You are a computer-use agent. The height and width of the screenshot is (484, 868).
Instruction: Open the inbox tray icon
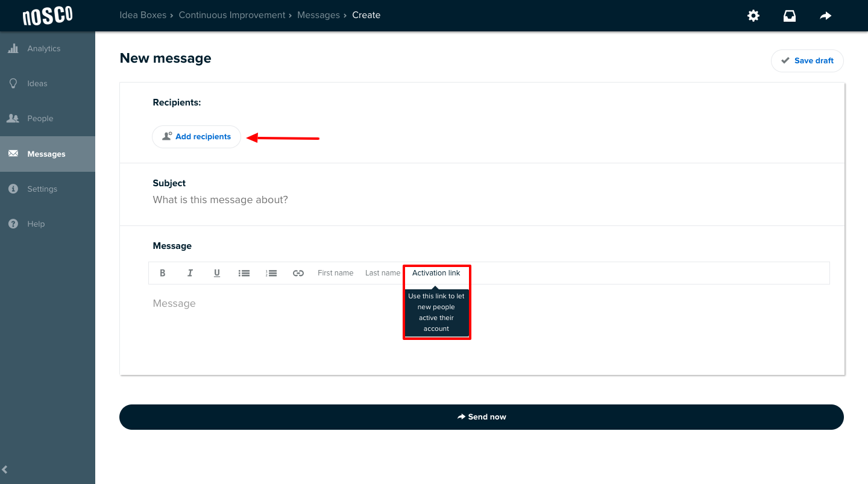coord(790,16)
